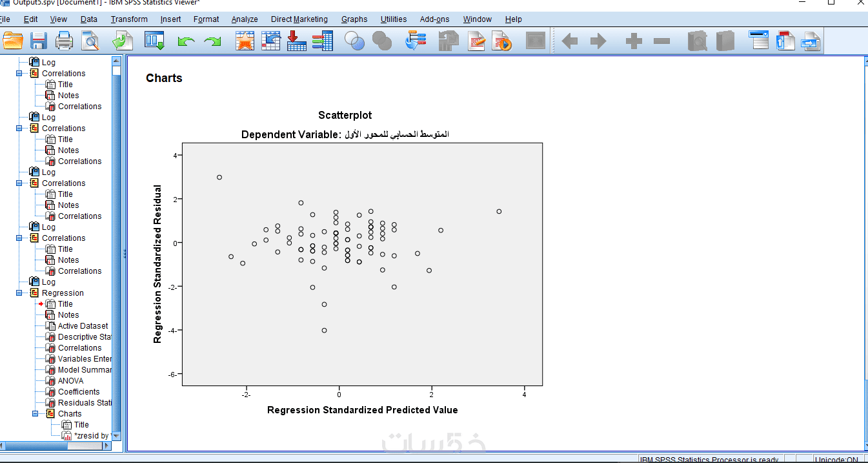Select Model Summary in the outline
Screen dimensions: 868x463
pos(85,370)
